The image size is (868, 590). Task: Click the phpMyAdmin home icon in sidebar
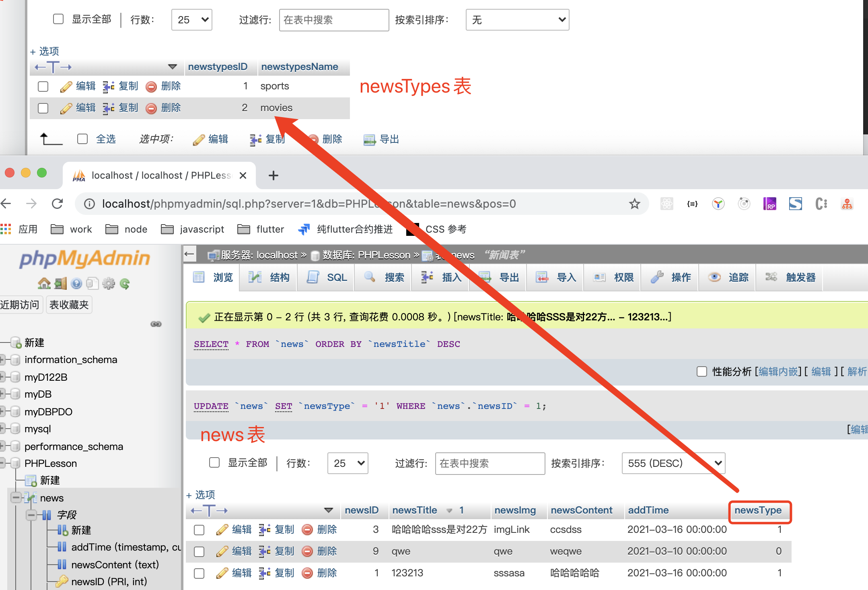(44, 284)
